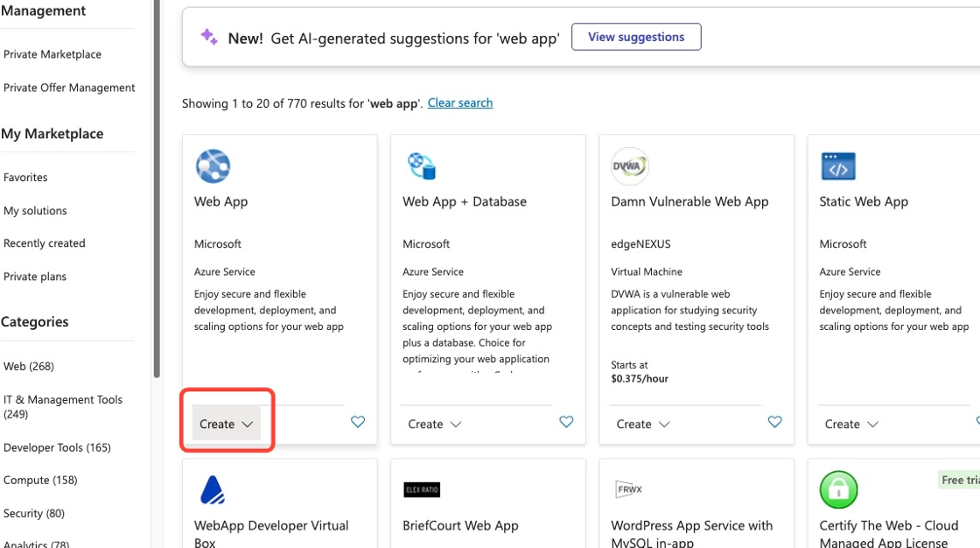Click the Web App globe icon

click(213, 165)
